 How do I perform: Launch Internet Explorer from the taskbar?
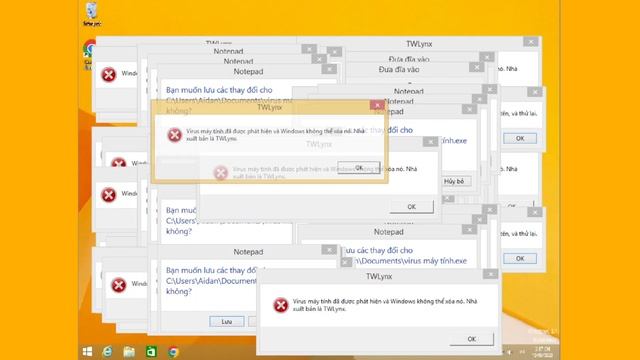108,351
